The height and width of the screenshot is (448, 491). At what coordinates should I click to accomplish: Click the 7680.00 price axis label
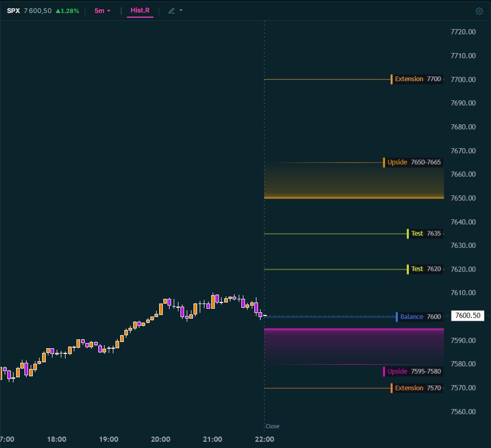(463, 127)
